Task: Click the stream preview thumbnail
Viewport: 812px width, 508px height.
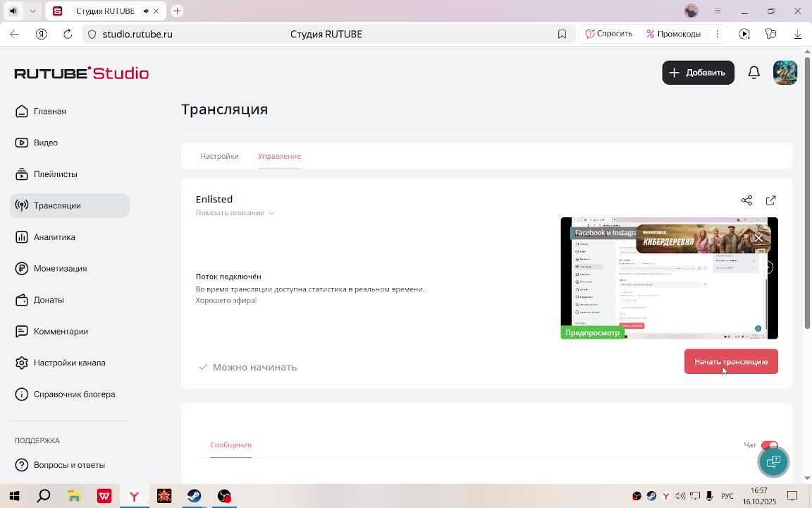Action: (x=669, y=279)
